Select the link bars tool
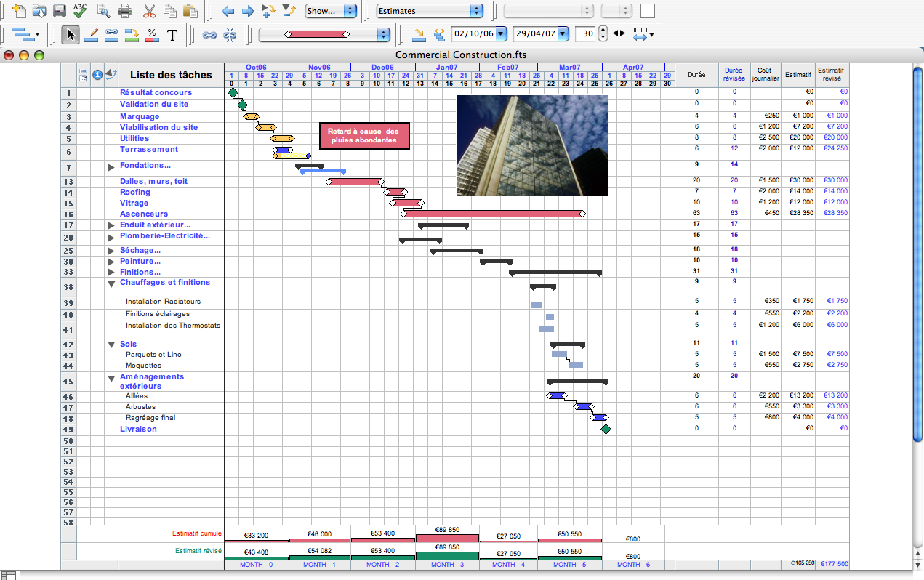Image resolution: width=924 pixels, height=580 pixels. (x=111, y=34)
